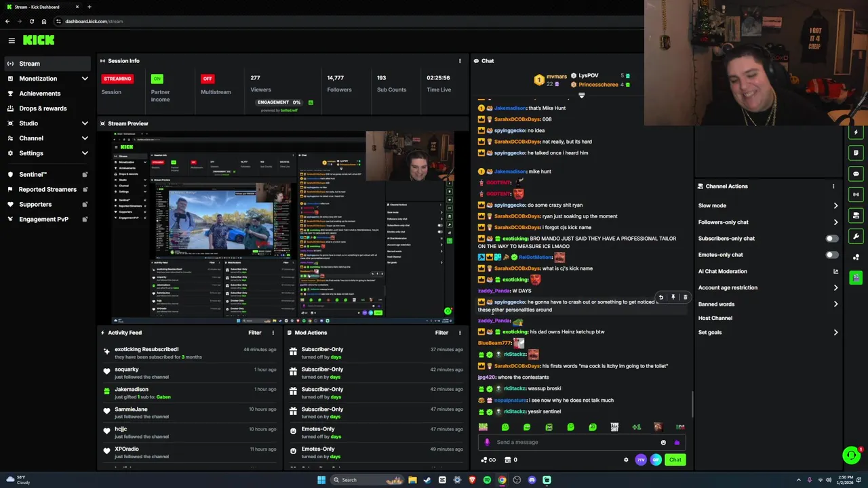This screenshot has height=488, width=868.
Task: Toggle Emotes-only chat switch
Action: click(x=831, y=255)
